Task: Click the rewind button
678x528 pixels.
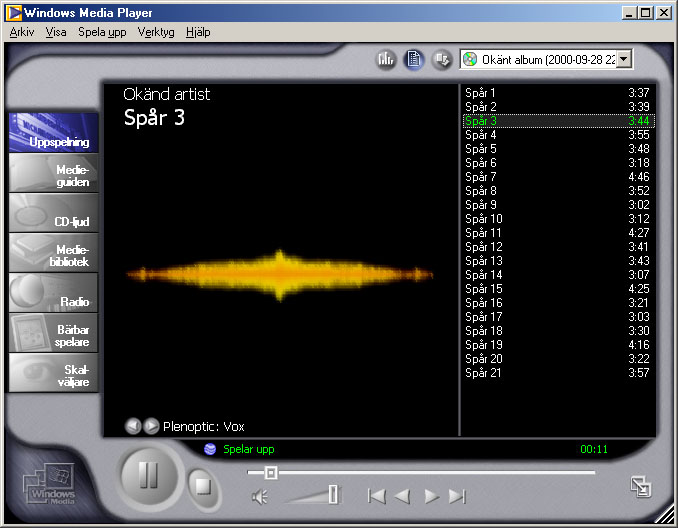Action: pos(403,496)
